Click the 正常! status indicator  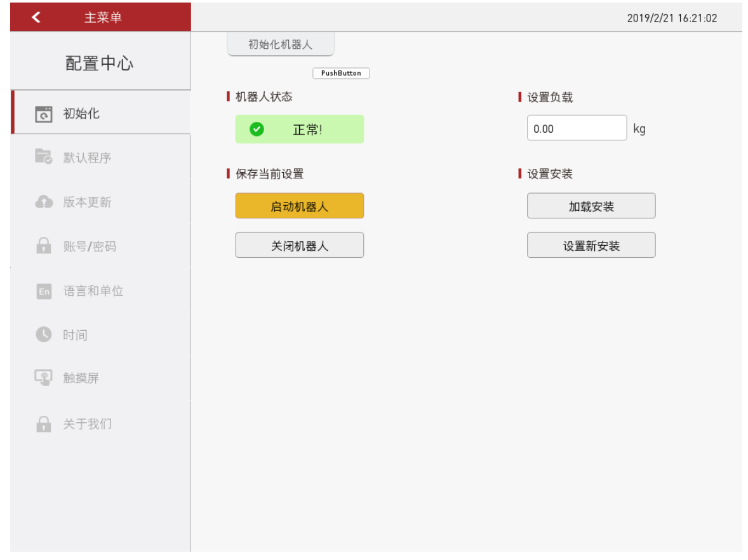(x=300, y=129)
